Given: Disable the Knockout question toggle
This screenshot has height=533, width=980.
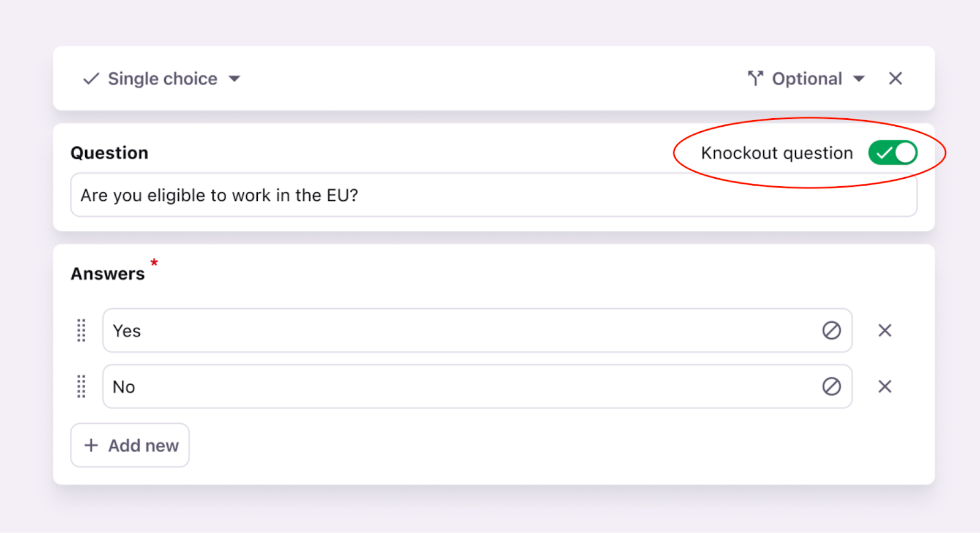Looking at the screenshot, I should pyautogui.click(x=892, y=153).
